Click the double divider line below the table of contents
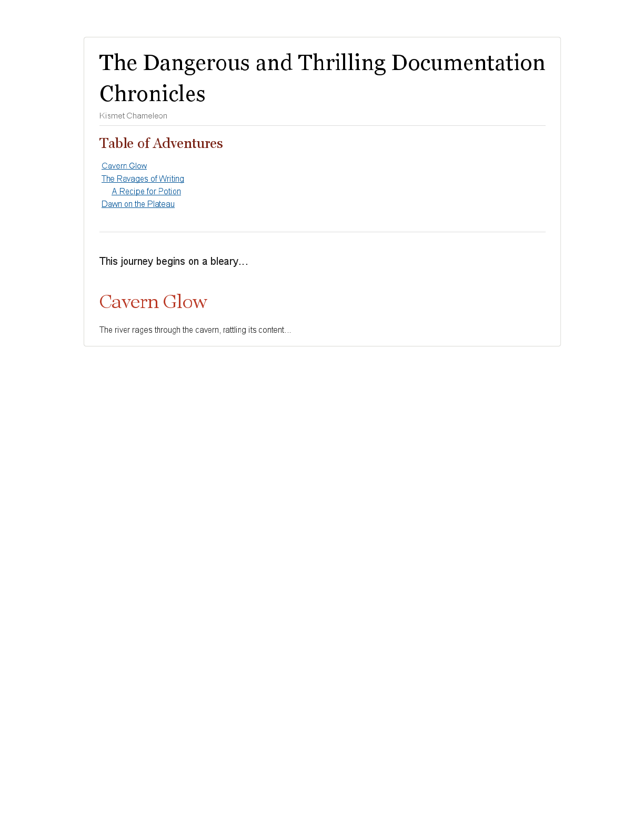The image size is (644, 833). [x=322, y=232]
